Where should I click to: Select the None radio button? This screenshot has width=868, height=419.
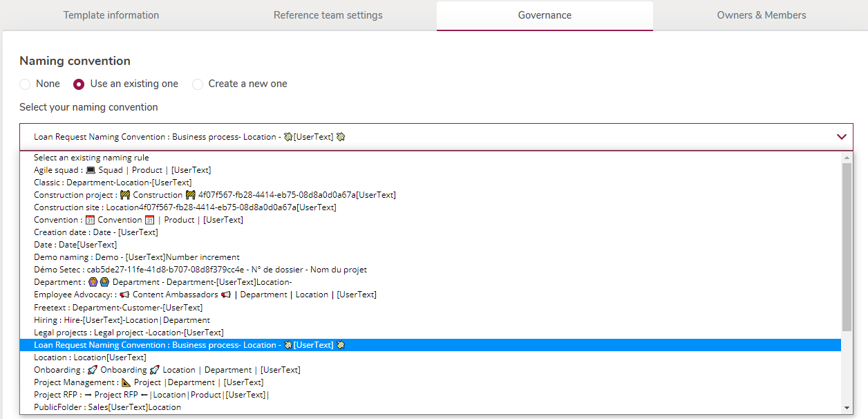click(25, 84)
